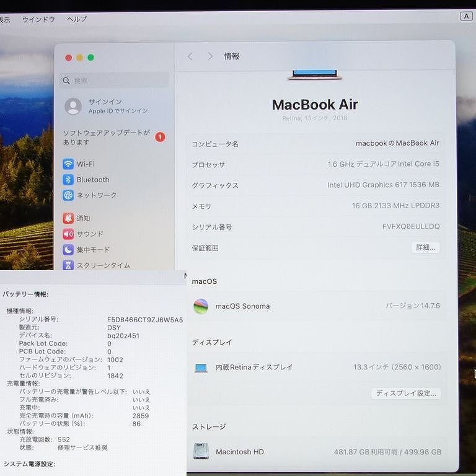The height and width of the screenshot is (476, 476).
Task: Click cycle count value 552
Action: pyautogui.click(x=64, y=439)
